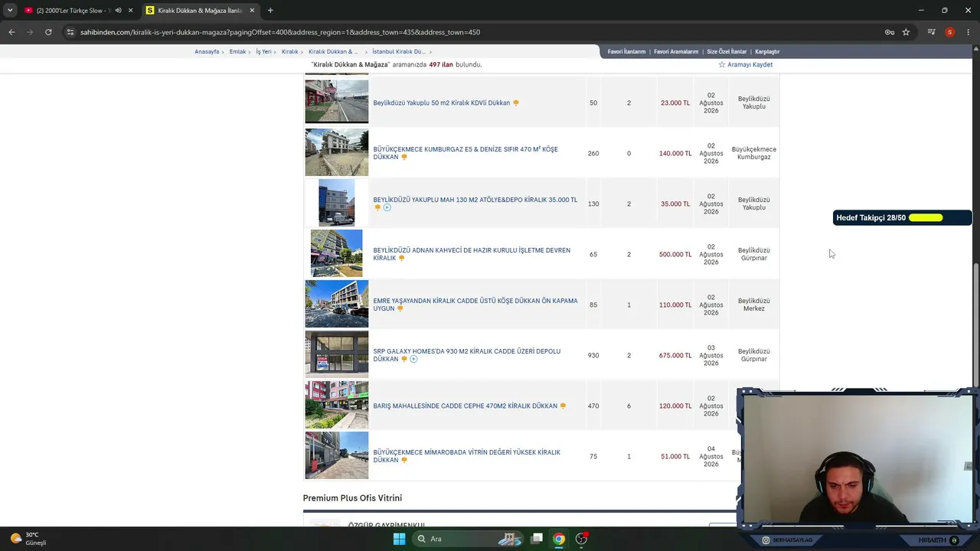The height and width of the screenshot is (551, 980).
Task: Open the Büyükçekmece Kumburgaz E5 köşe dükkan listing
Action: pyautogui.click(x=465, y=153)
